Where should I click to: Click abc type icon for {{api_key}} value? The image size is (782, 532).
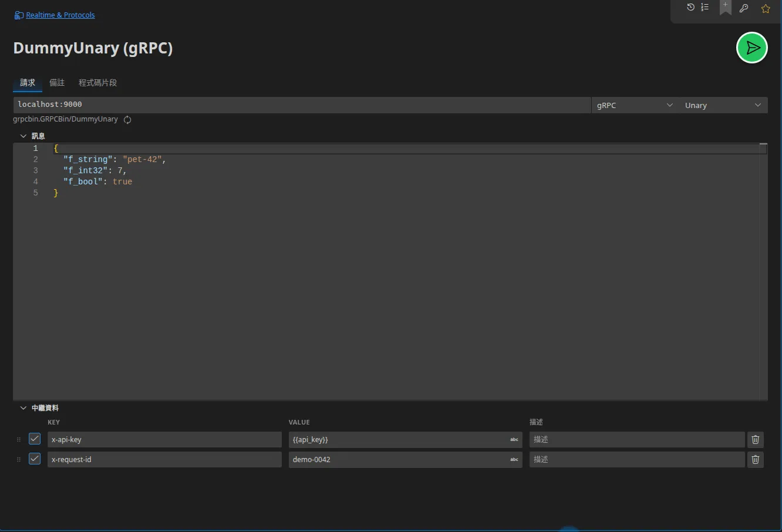[x=514, y=440]
